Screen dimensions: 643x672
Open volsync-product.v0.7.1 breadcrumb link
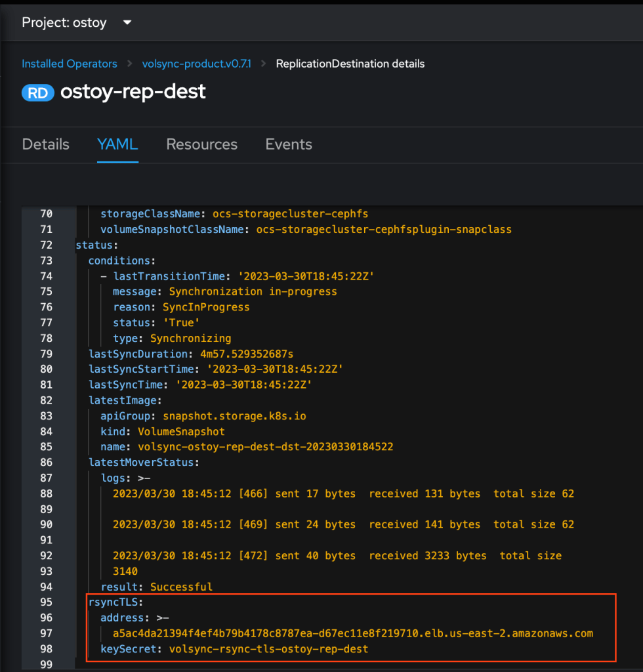[x=196, y=64]
